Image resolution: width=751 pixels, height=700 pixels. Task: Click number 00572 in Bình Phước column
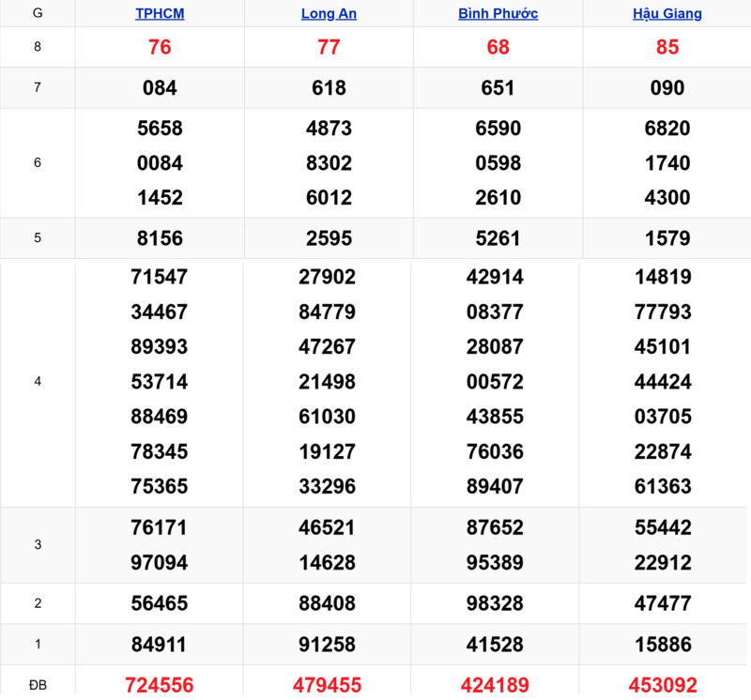pyautogui.click(x=498, y=382)
